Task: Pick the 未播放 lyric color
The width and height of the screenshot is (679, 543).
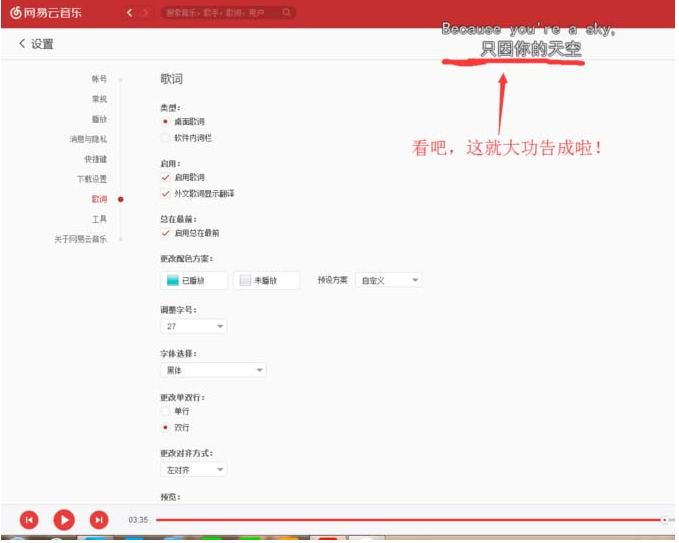Action: pyautogui.click(x=267, y=281)
